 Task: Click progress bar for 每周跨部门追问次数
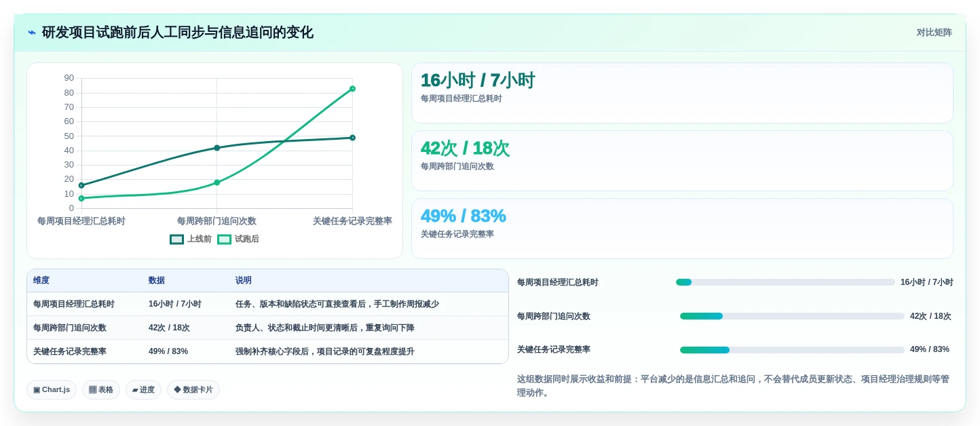(792, 316)
